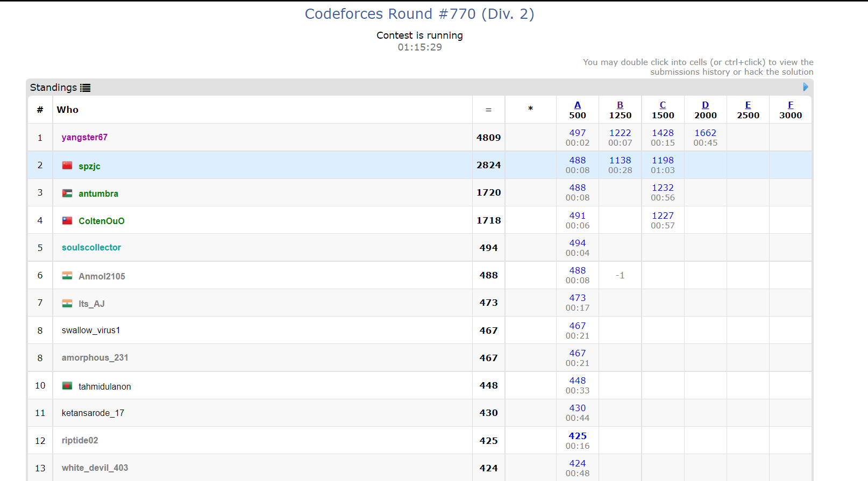Click China flag next to spzjc

tap(67, 166)
